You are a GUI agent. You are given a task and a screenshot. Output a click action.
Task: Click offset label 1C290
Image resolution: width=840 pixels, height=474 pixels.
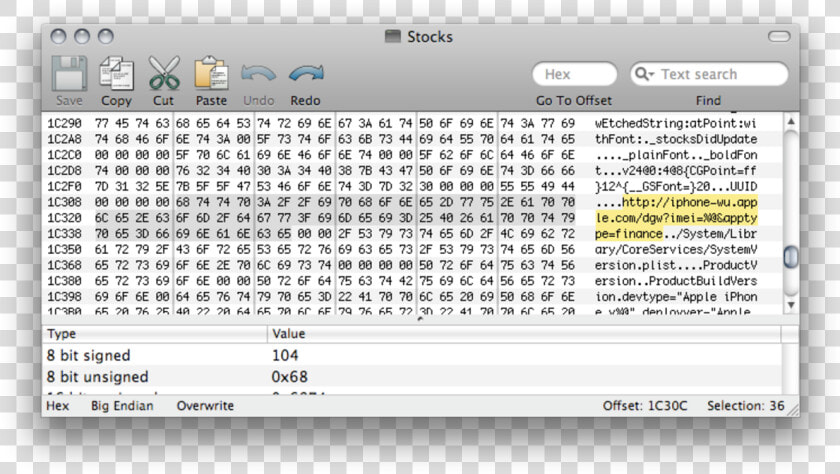pyautogui.click(x=64, y=123)
